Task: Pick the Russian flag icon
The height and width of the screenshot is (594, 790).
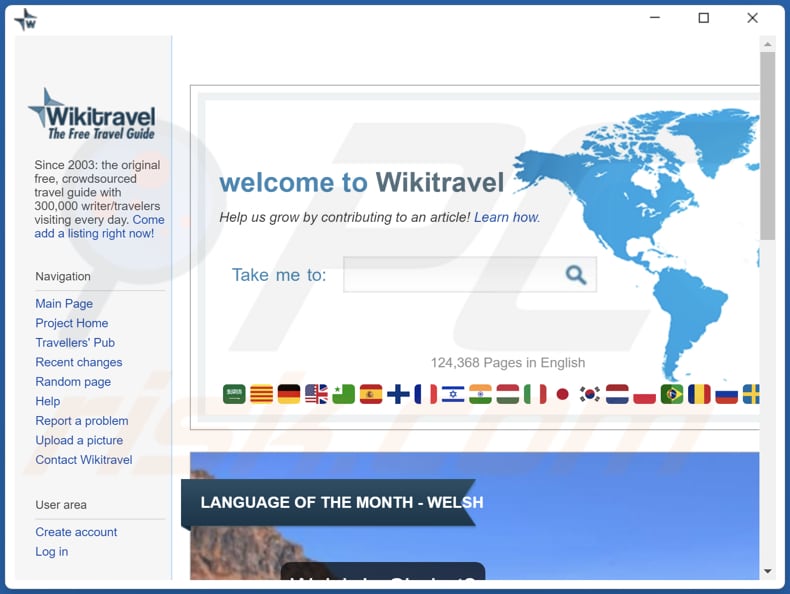Action: 727,394
